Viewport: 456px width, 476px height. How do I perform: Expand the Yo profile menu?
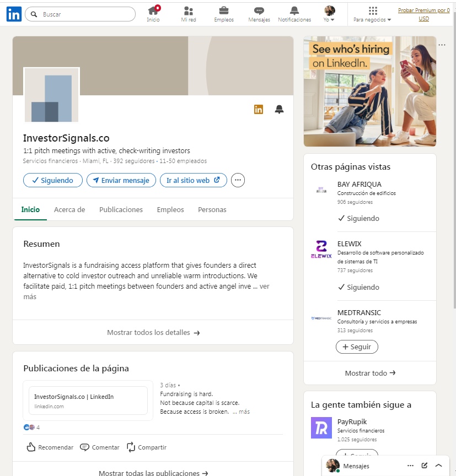click(x=329, y=14)
